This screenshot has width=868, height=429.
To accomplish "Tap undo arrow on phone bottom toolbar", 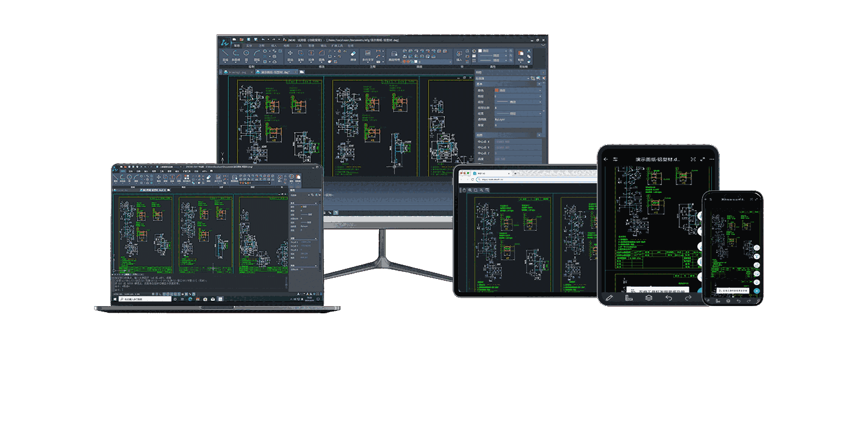I will (738, 301).
